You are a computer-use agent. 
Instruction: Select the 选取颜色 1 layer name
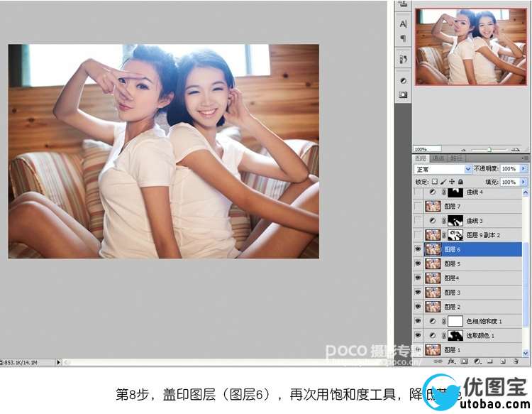tap(480, 336)
